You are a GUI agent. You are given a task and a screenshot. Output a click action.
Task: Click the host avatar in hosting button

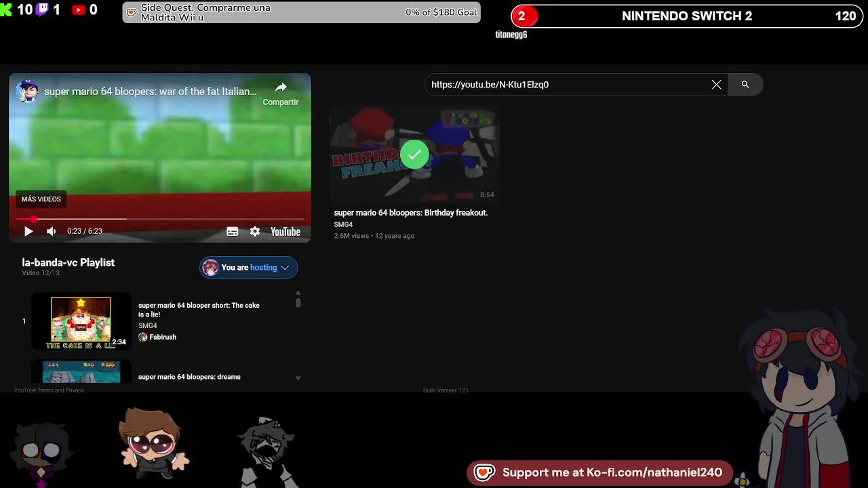(x=210, y=268)
